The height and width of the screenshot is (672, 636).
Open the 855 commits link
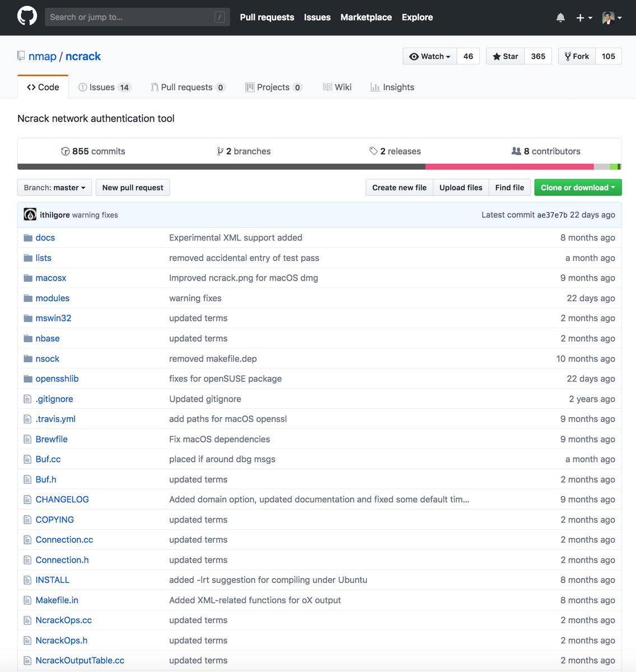click(93, 151)
